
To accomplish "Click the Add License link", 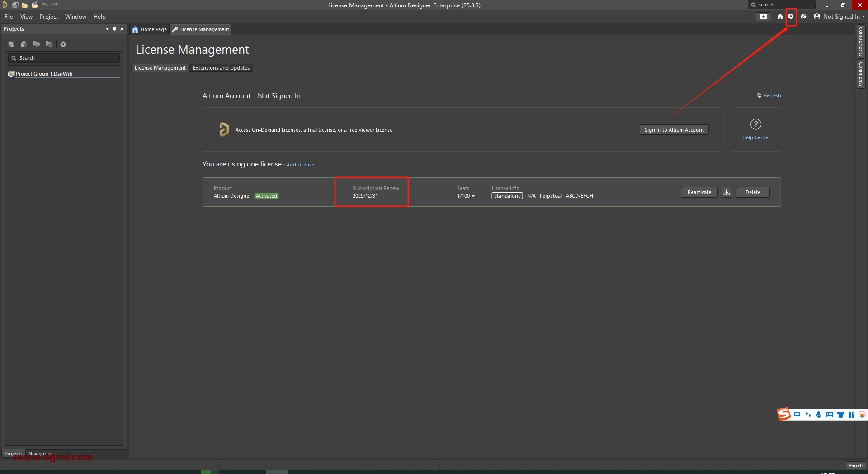I will pos(300,165).
